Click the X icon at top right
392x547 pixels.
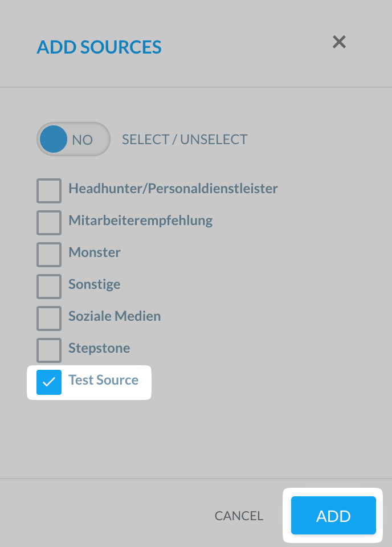click(339, 42)
